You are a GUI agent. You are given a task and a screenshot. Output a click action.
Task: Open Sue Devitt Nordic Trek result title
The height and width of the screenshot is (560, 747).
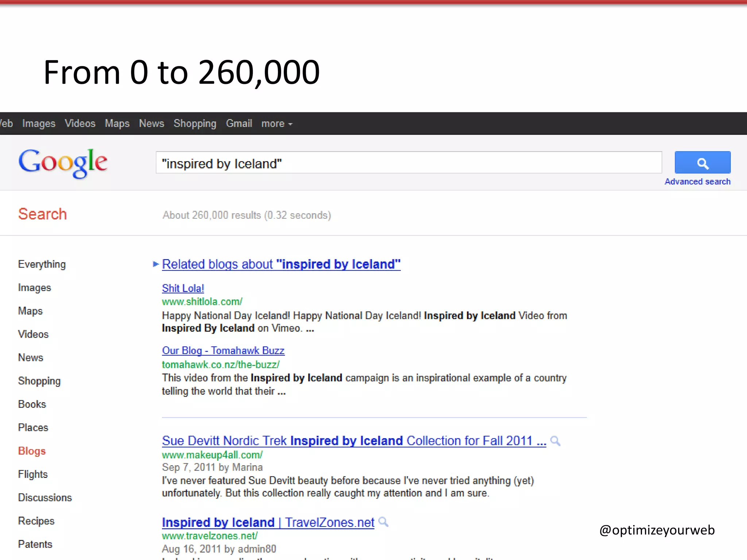(x=354, y=441)
